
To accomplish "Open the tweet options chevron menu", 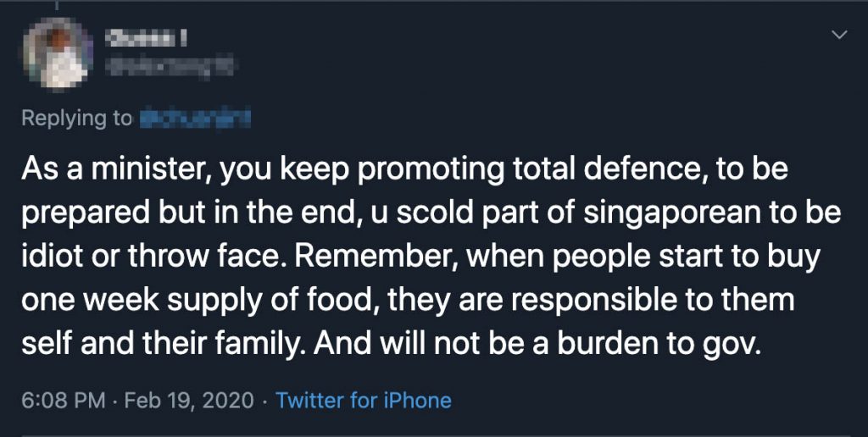I will point(840,35).
